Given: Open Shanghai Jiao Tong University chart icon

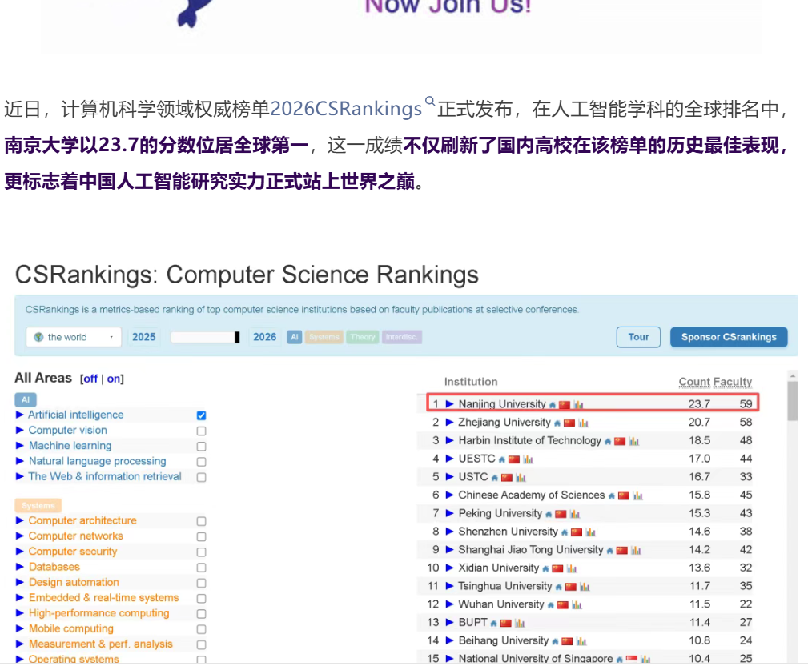Looking at the screenshot, I should [x=637, y=551].
